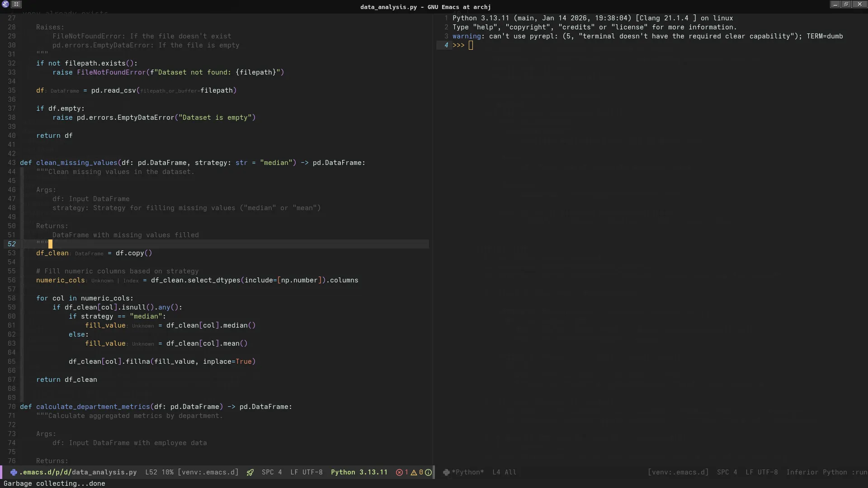Click 'Calculate aggregated metrics by department.' docstring
Screen dimensions: 868x488
(x=136, y=416)
